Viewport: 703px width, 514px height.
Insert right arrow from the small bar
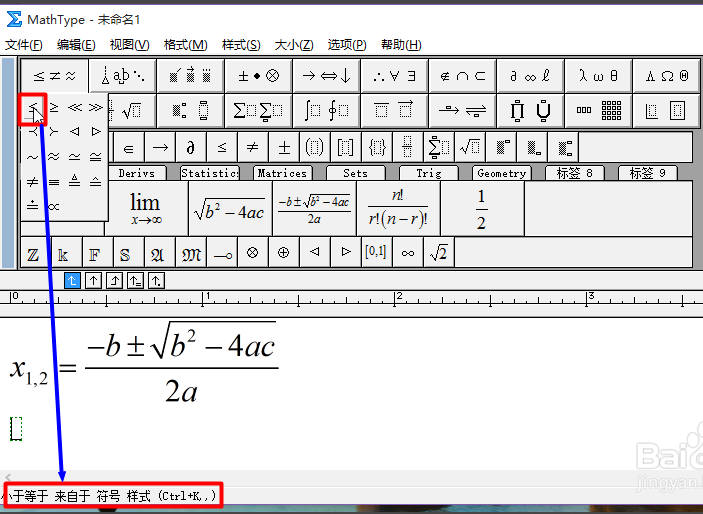pyautogui.click(x=160, y=147)
